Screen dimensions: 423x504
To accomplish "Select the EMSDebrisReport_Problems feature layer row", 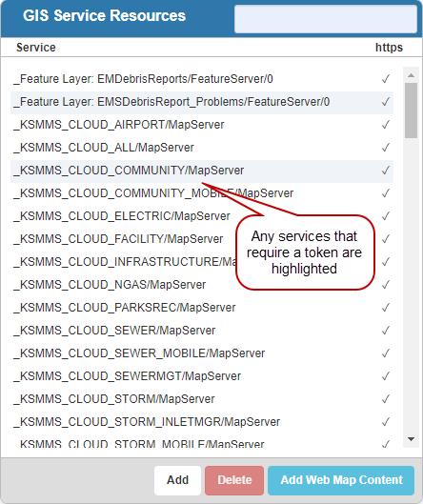I will [x=202, y=102].
